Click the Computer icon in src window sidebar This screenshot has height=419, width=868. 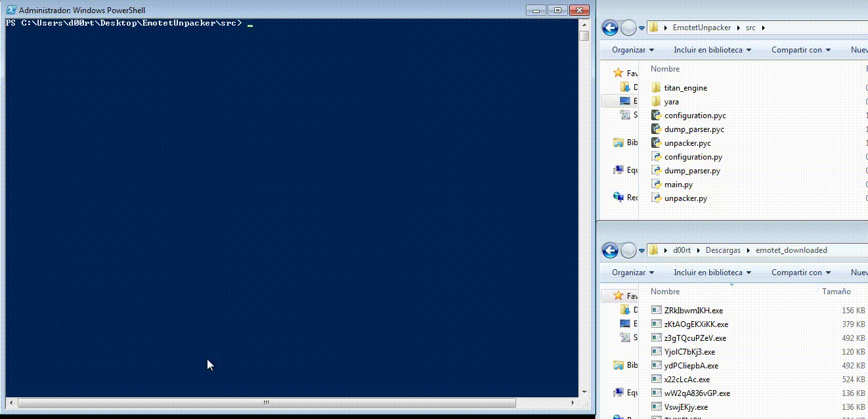coord(618,169)
